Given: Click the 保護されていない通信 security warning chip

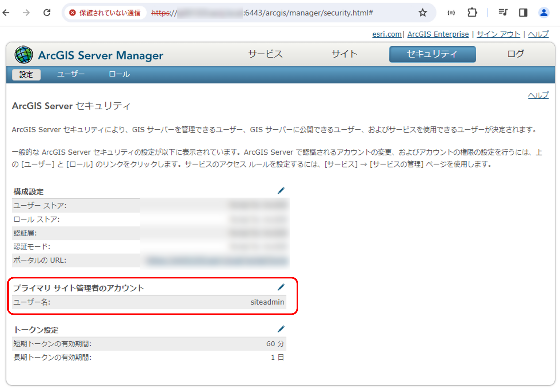Looking at the screenshot, I should 105,13.
